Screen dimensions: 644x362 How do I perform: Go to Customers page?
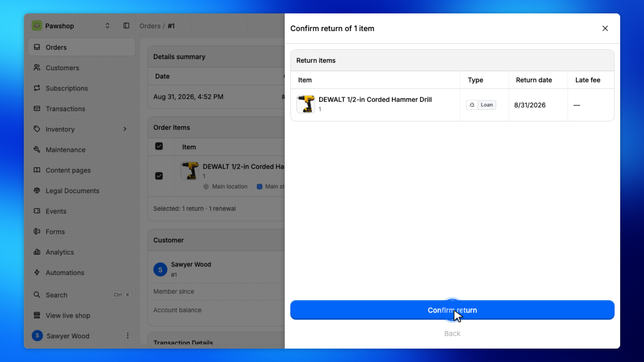tap(82, 68)
